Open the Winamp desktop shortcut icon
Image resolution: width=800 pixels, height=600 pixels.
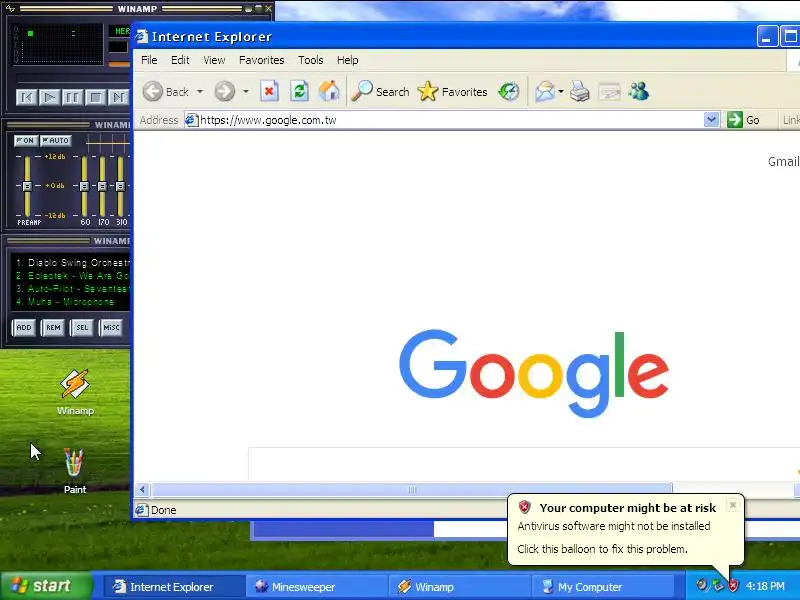[x=75, y=392]
